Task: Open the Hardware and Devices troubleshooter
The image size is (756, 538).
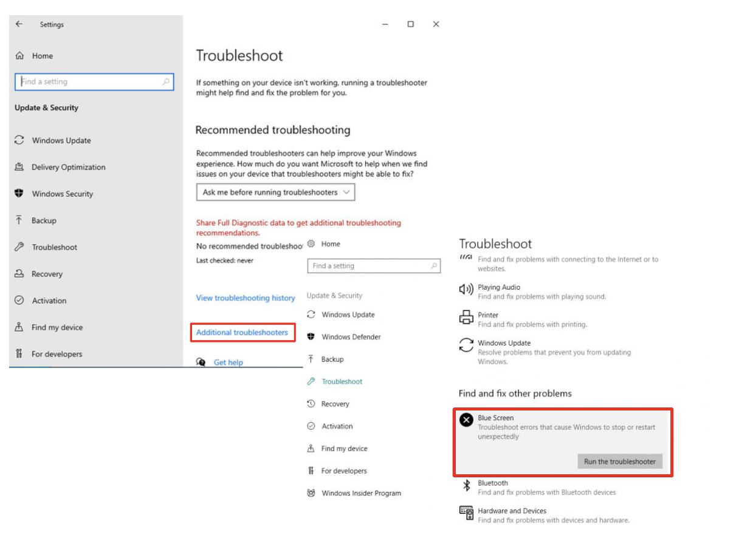Action: point(467,514)
